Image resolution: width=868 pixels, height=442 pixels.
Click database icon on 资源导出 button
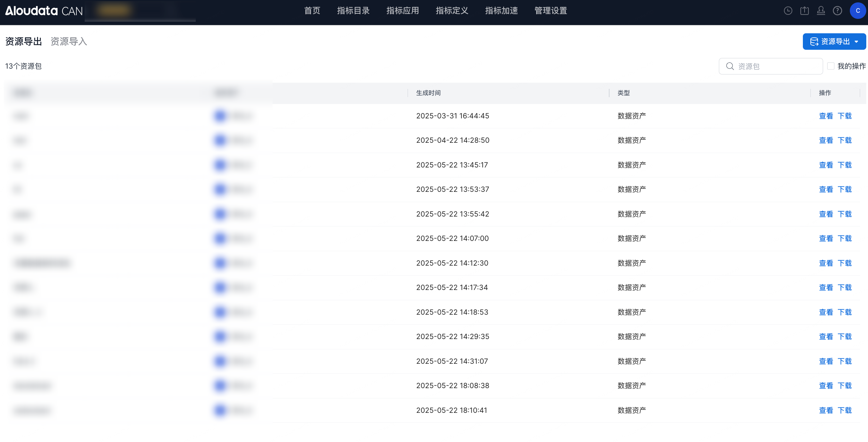coord(814,42)
